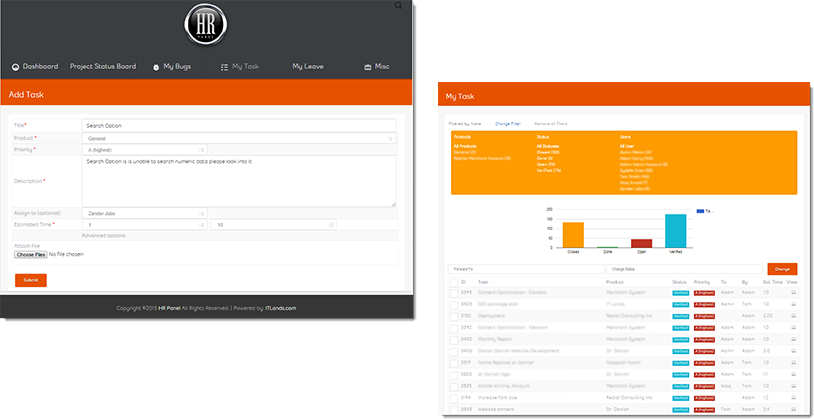Viewport: 814px width, 419px height.
Task: Click the view icon for task 3406
Action: click(x=793, y=351)
